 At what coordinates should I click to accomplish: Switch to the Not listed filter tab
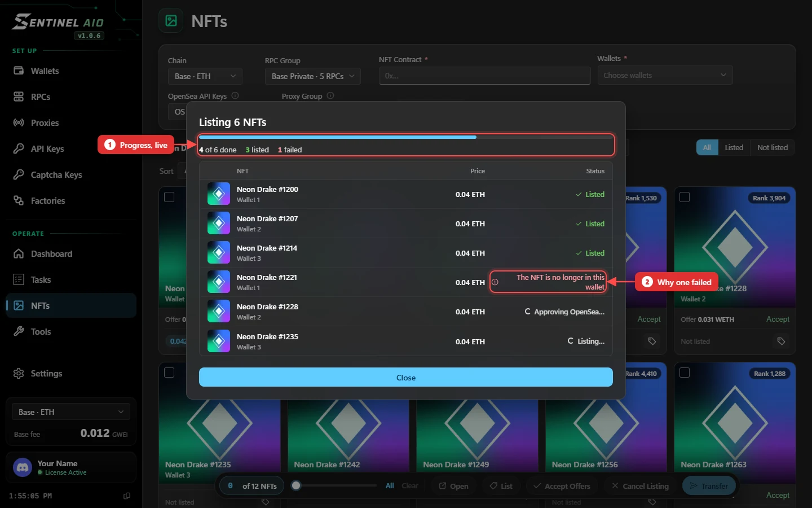(x=773, y=147)
